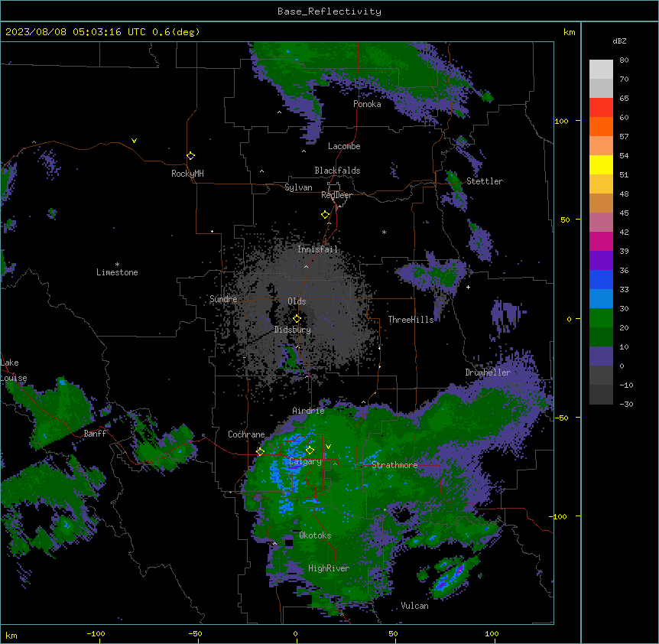Click the white 80 dBZ legend swatch

click(x=601, y=70)
